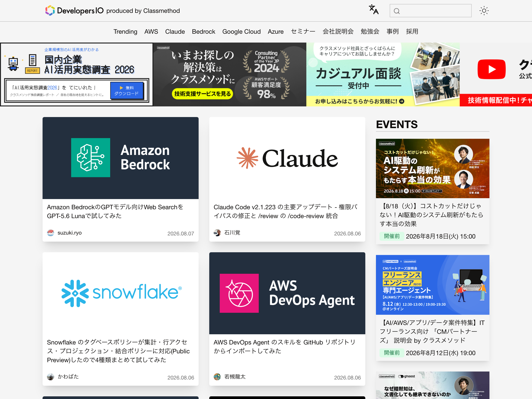Screen dimensions: 532x399
Task: Open the Bedrock menu item
Action: pos(203,31)
